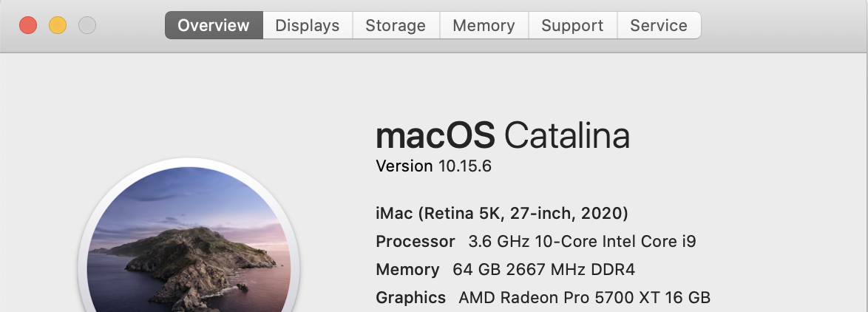Switch to the Service tab

click(x=658, y=26)
